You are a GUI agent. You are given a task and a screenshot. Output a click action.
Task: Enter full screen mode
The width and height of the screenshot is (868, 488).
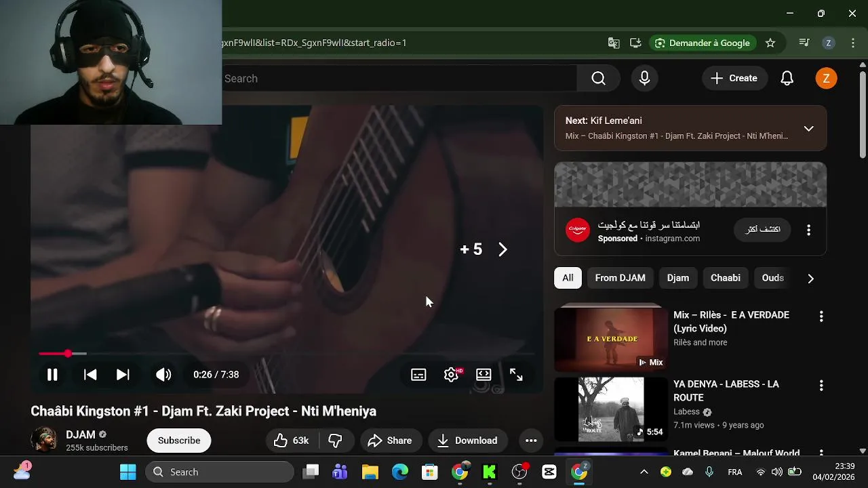click(x=516, y=374)
